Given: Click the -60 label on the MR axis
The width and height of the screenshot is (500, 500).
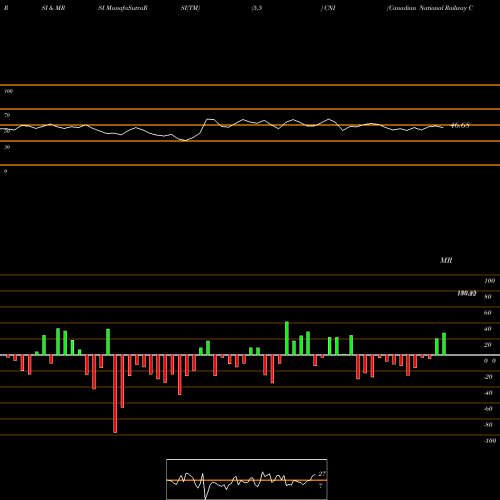Looking at the screenshot, I should [x=488, y=409].
